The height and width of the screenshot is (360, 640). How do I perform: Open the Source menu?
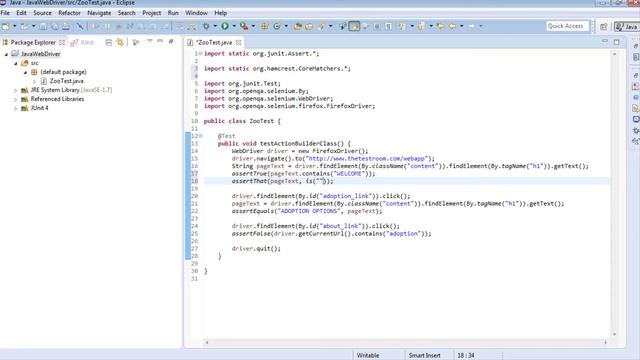point(42,13)
